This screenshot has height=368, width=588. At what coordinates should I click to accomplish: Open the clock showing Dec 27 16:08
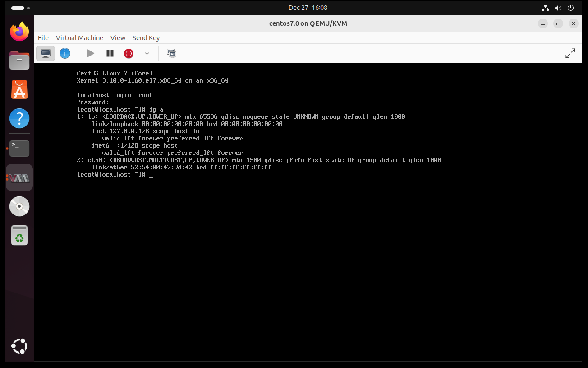[x=308, y=8]
